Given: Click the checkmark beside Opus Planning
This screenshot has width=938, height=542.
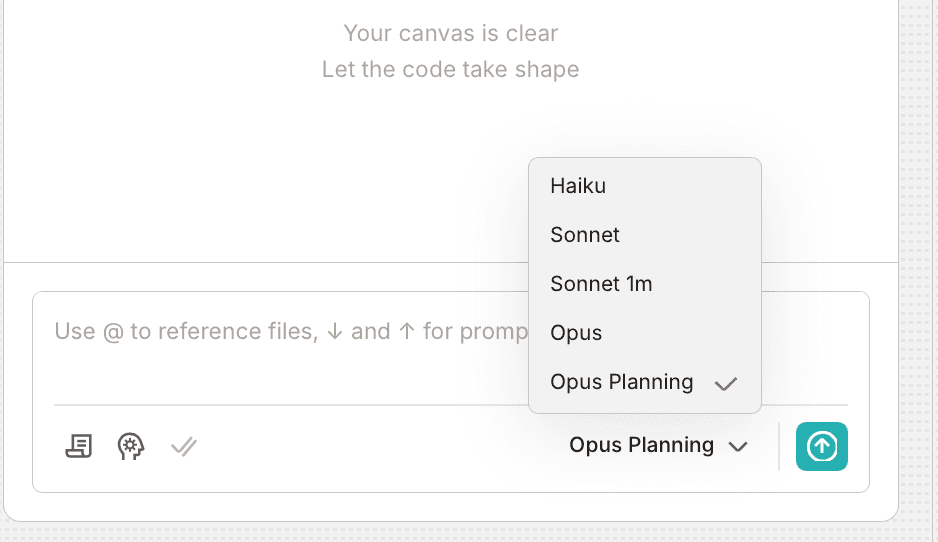Looking at the screenshot, I should (726, 383).
